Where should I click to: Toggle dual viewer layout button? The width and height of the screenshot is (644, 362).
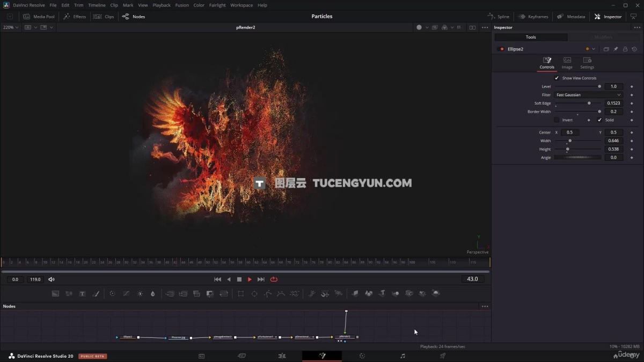(x=472, y=27)
